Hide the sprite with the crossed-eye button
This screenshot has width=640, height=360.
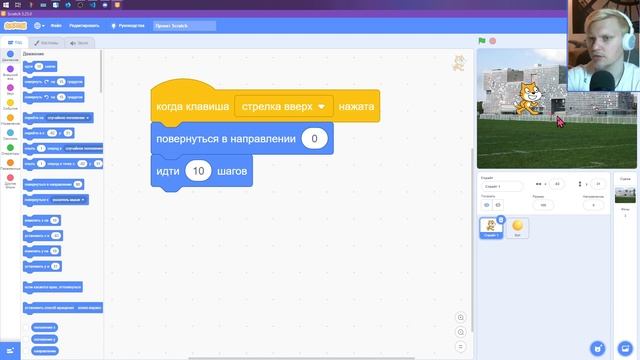click(498, 205)
